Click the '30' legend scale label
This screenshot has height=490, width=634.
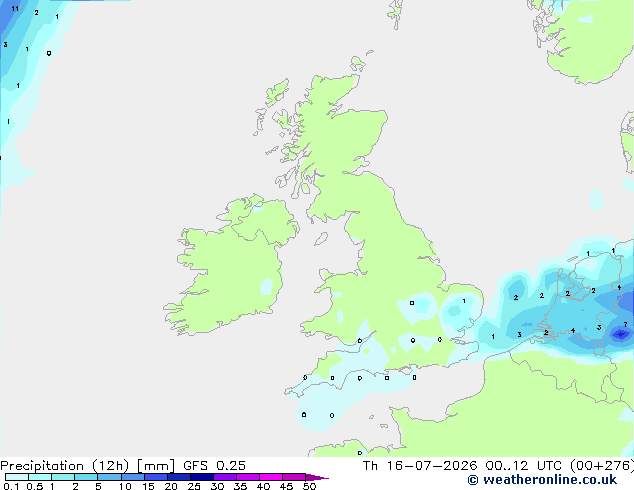click(217, 486)
